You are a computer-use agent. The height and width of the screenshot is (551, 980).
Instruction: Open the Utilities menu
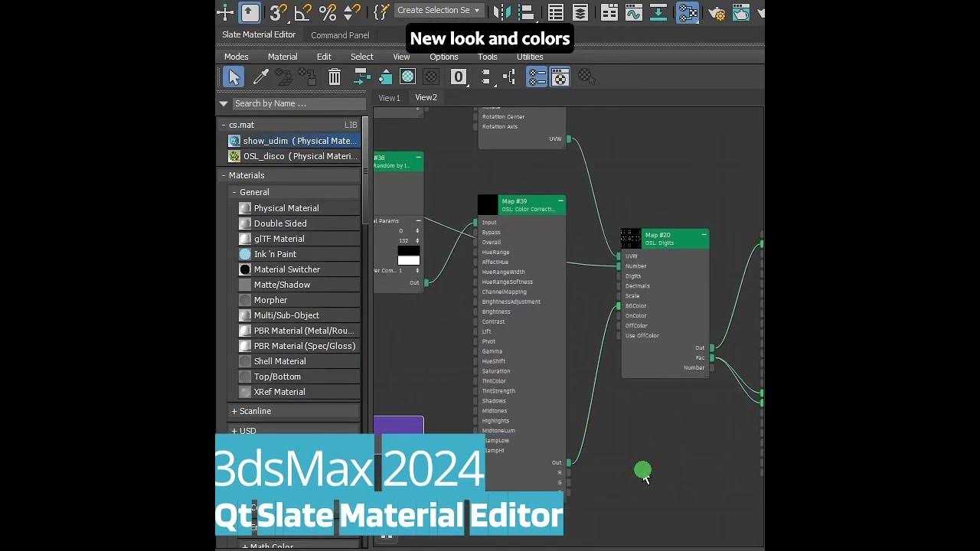pos(530,57)
